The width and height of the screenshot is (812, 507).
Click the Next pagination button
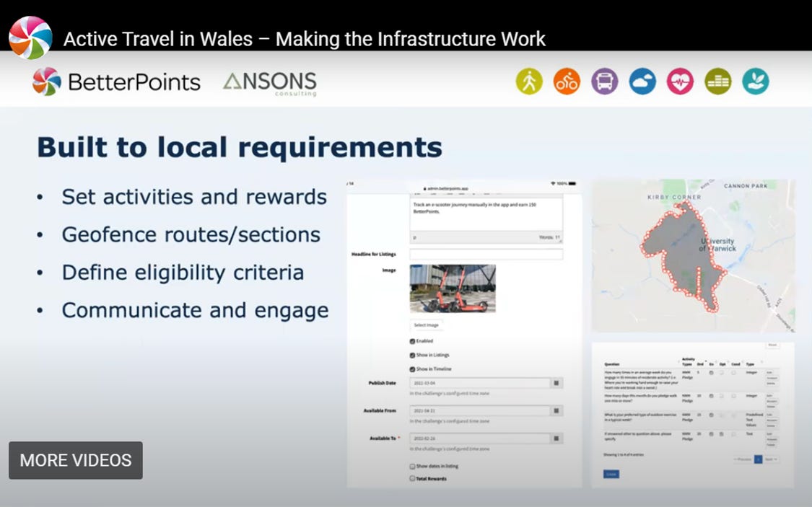771,459
